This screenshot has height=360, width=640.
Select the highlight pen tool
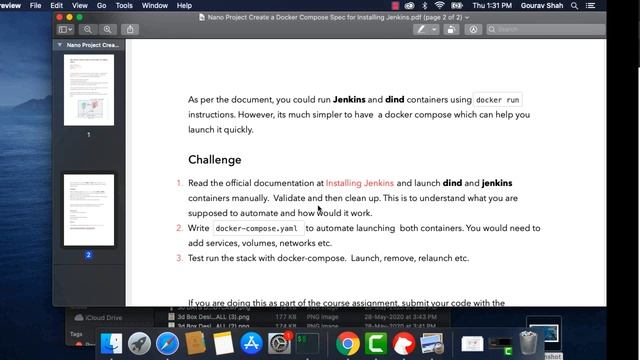click(x=421, y=29)
